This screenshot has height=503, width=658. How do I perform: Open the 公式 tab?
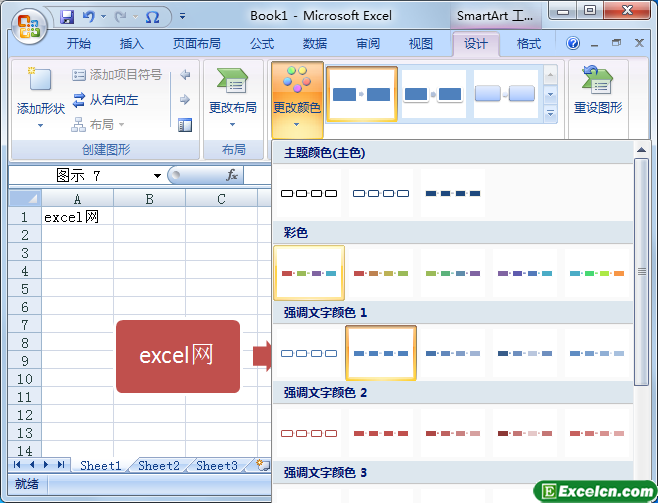[x=262, y=43]
